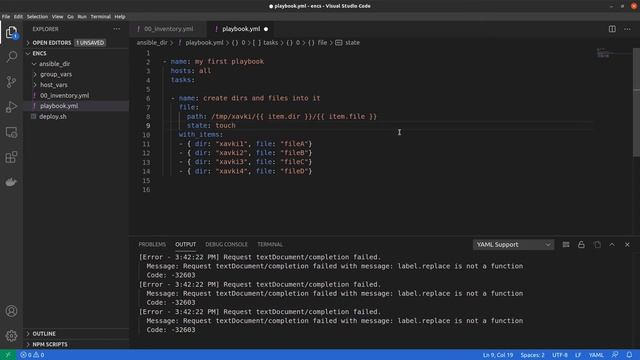The width and height of the screenshot is (640, 360).
Task: Switch to the 00_inventory.yml editor tab
Action: [169, 29]
